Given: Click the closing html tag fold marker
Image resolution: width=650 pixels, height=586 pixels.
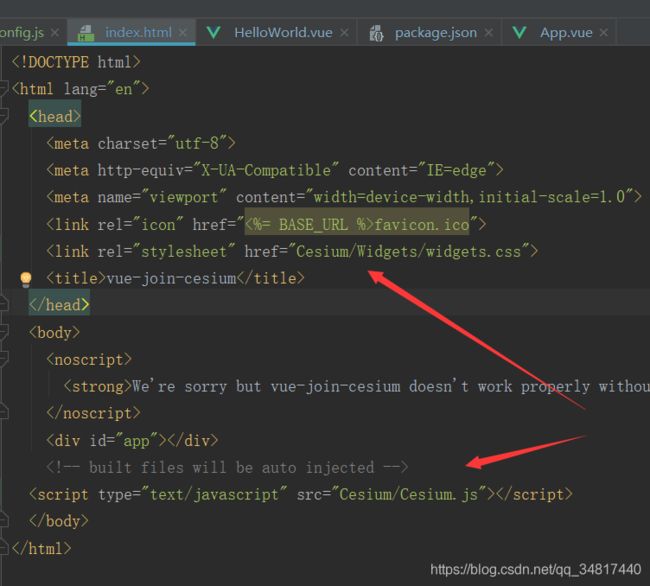Looking at the screenshot, I should pyautogui.click(x=4, y=548).
